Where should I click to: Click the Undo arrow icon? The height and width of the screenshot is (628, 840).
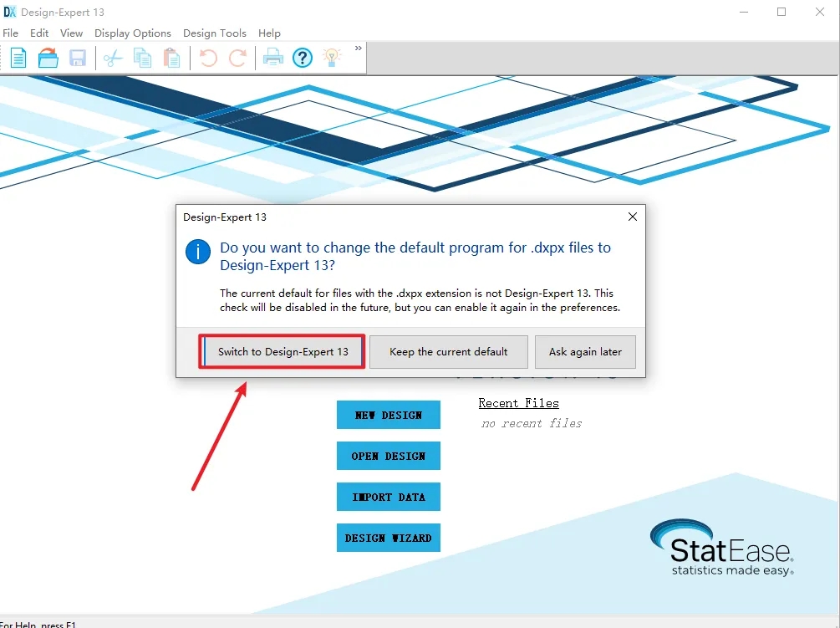(208, 58)
